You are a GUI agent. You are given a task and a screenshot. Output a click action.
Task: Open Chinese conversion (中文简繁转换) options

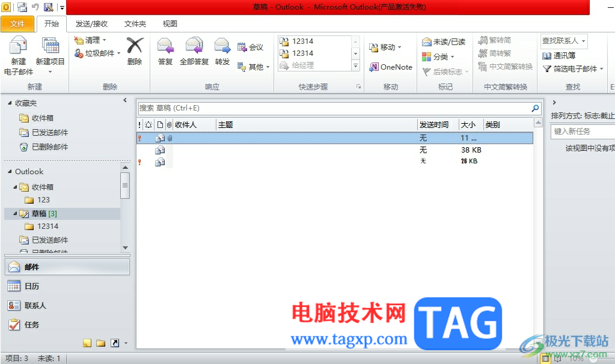(506, 67)
